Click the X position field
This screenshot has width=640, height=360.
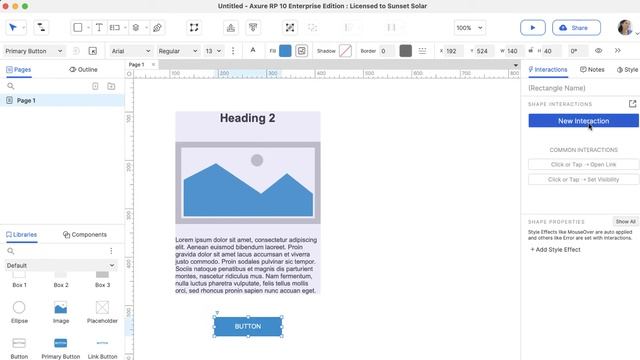click(x=453, y=51)
